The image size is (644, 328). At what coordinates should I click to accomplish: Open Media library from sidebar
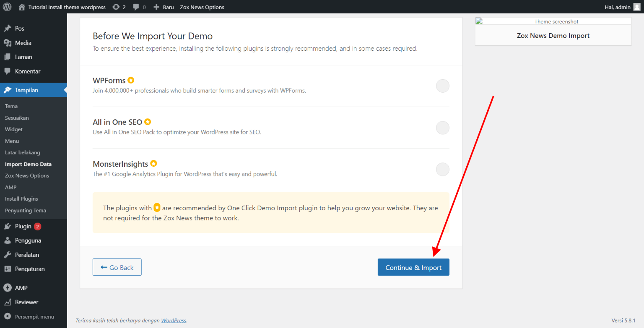pyautogui.click(x=23, y=43)
